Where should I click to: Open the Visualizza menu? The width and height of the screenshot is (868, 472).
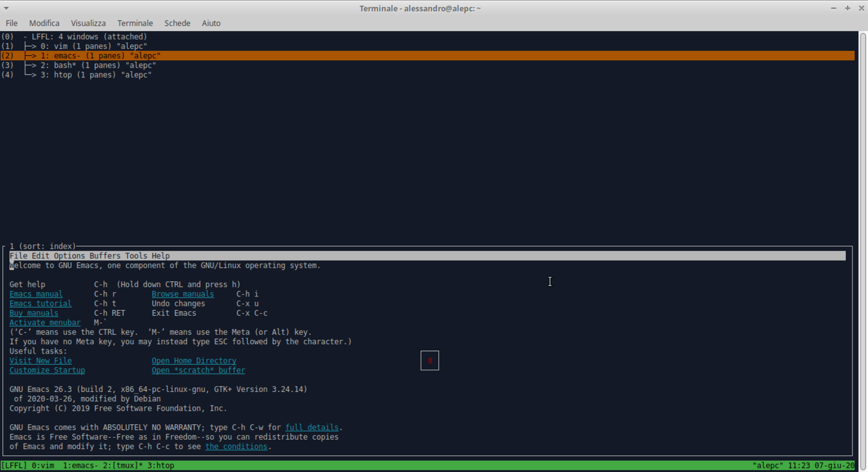[88, 23]
